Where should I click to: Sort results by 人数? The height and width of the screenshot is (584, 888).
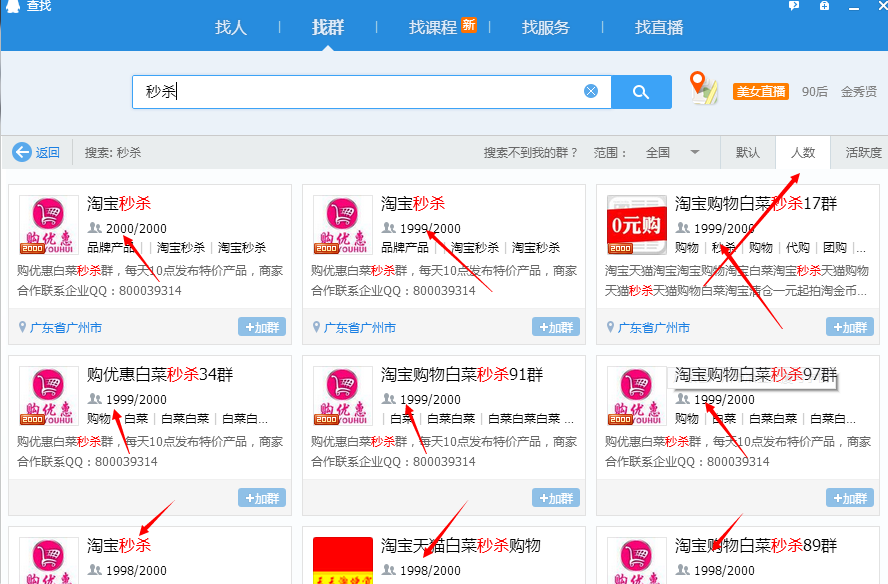pyautogui.click(x=802, y=152)
